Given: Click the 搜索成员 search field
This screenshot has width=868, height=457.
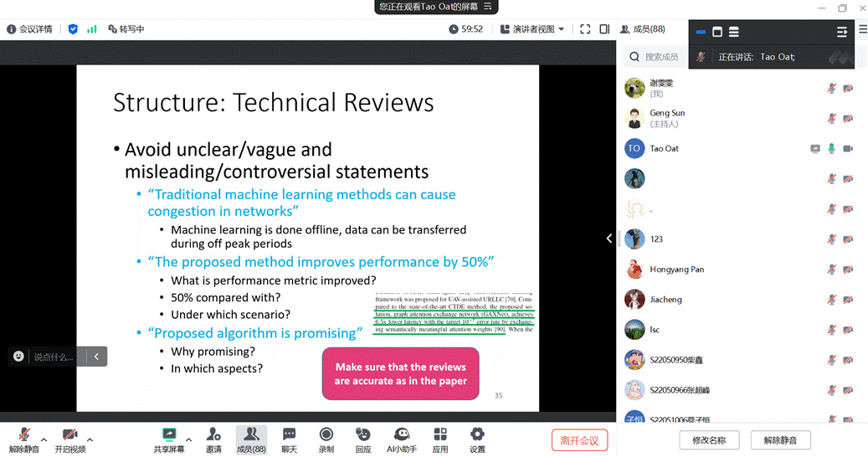Looking at the screenshot, I should [661, 56].
